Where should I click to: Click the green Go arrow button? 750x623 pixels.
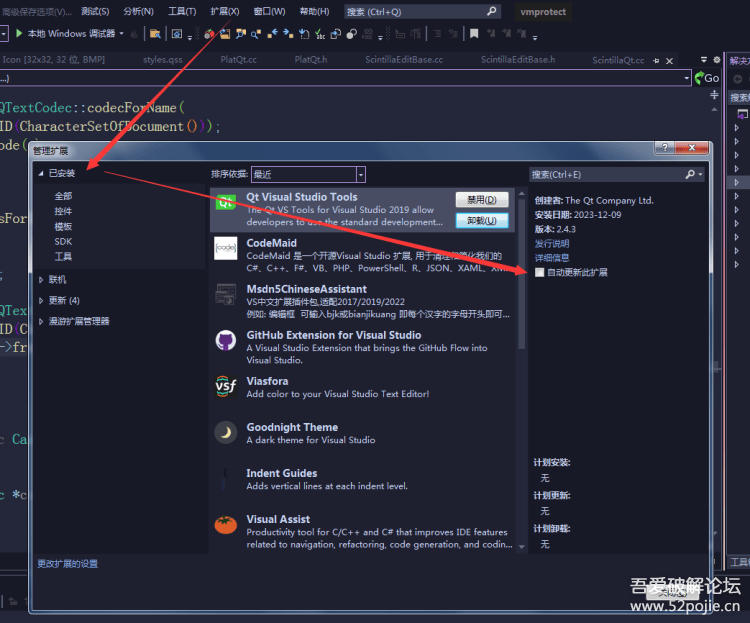tap(706, 78)
